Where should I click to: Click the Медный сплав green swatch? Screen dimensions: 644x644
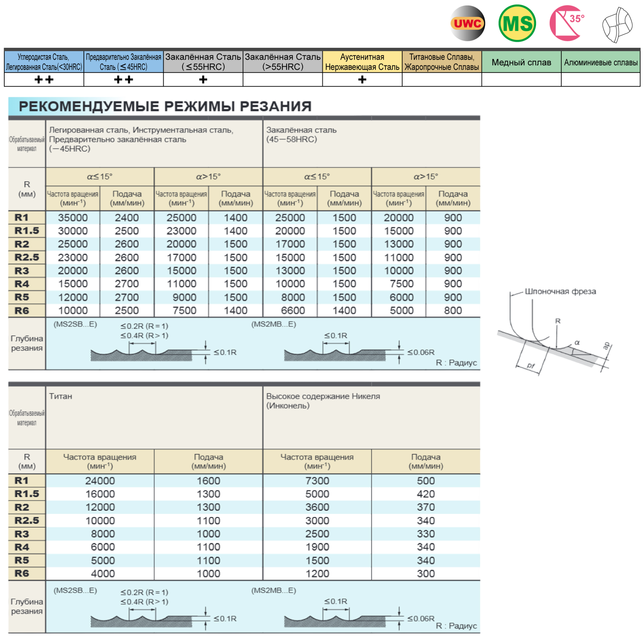pos(521,62)
